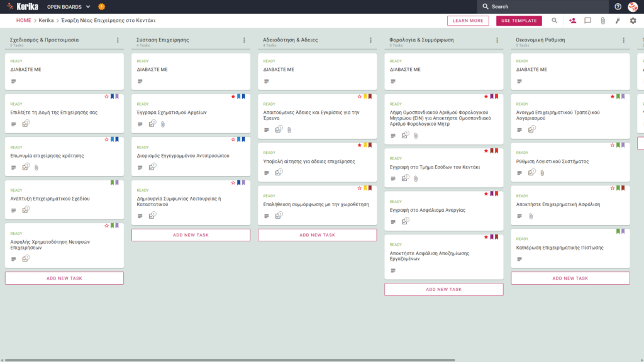This screenshot has width=644, height=362.
Task: Open column menu for Σύσταση Επιχείρησης
Action: click(245, 40)
